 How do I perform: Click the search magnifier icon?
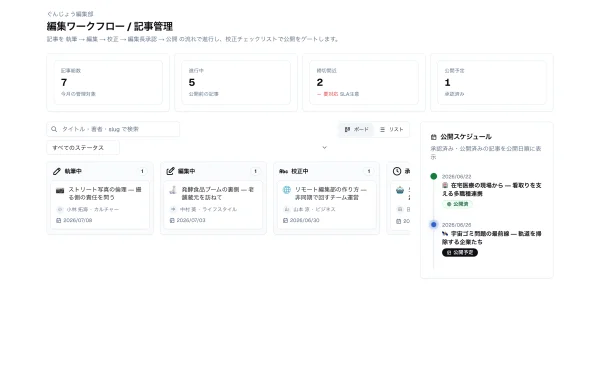(54, 129)
